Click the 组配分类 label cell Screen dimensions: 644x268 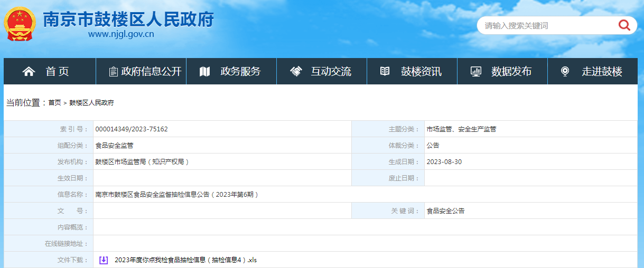point(49,146)
